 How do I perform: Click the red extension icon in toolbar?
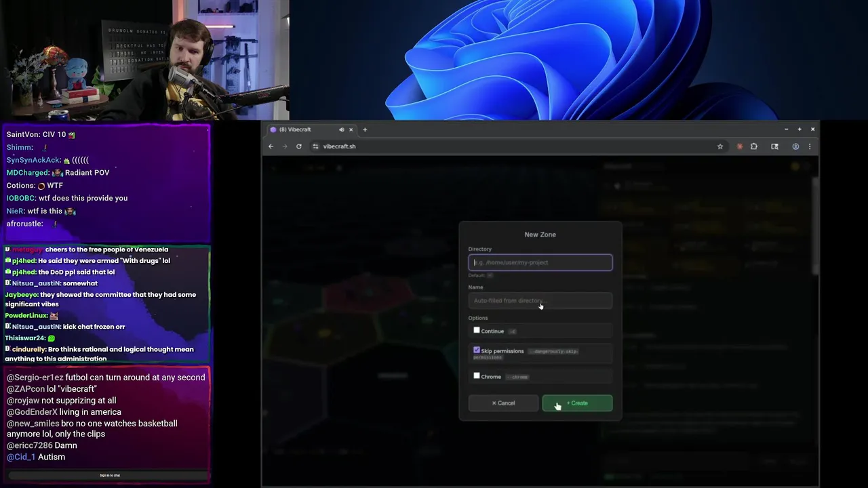click(x=739, y=146)
